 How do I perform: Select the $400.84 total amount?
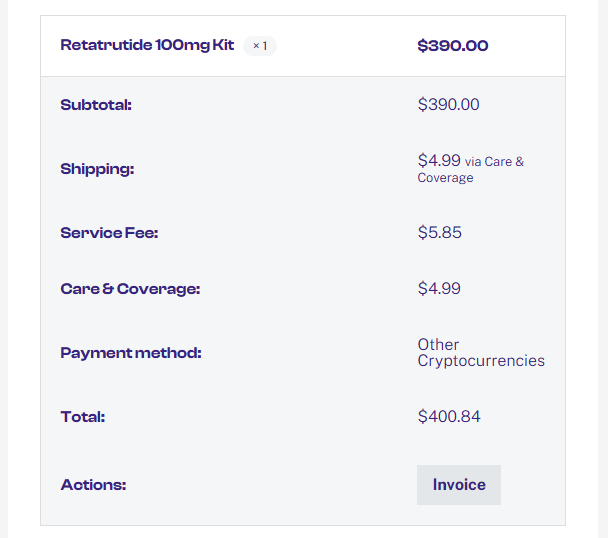coord(449,417)
